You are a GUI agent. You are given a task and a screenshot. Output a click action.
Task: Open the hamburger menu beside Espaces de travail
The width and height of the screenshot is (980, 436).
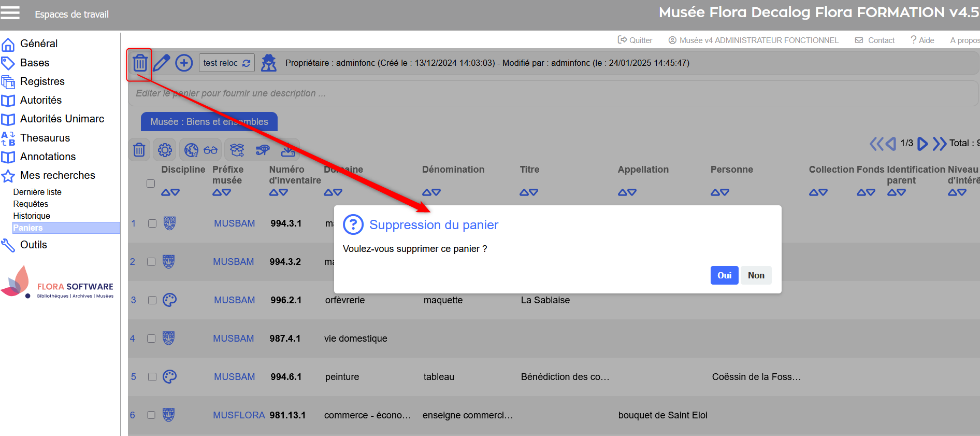pos(10,13)
